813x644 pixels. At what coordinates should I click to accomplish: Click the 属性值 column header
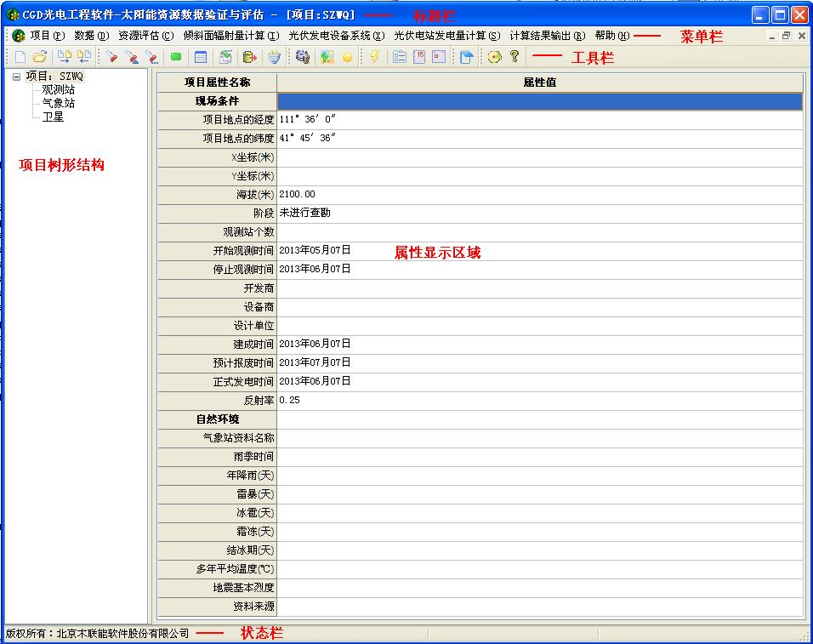point(540,82)
